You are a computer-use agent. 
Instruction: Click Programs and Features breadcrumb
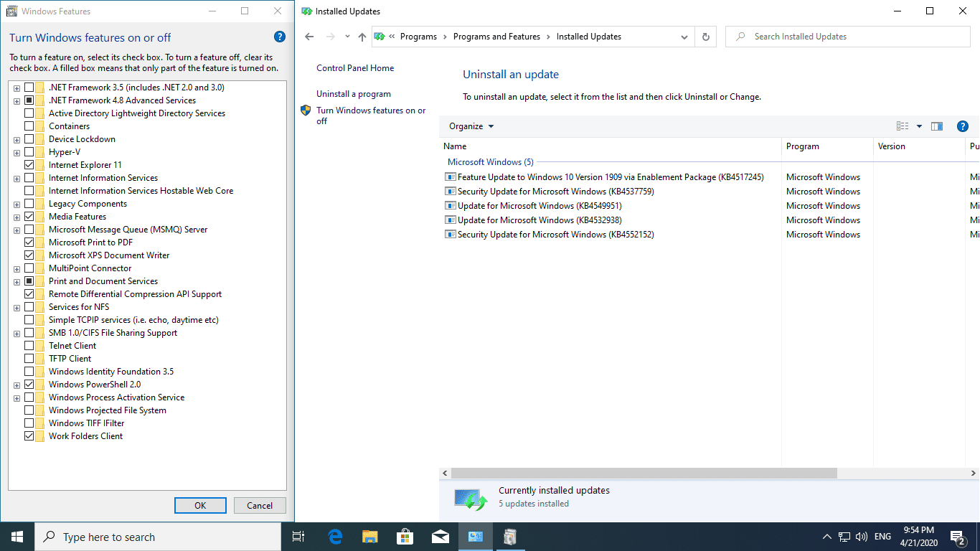(x=496, y=37)
